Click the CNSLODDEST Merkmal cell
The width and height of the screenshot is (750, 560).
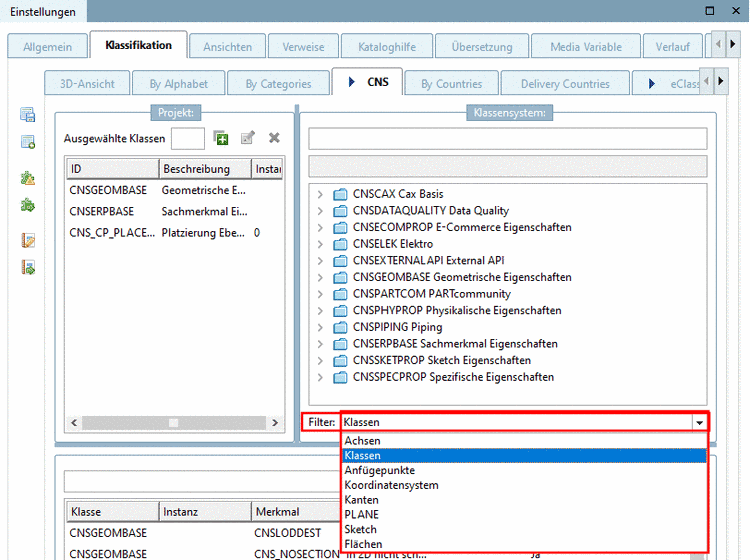(x=287, y=533)
